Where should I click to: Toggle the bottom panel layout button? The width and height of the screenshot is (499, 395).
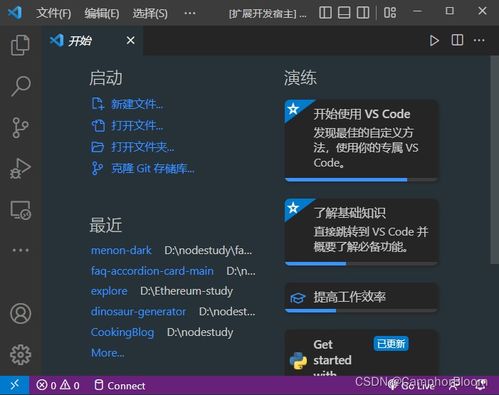pyautogui.click(x=344, y=13)
